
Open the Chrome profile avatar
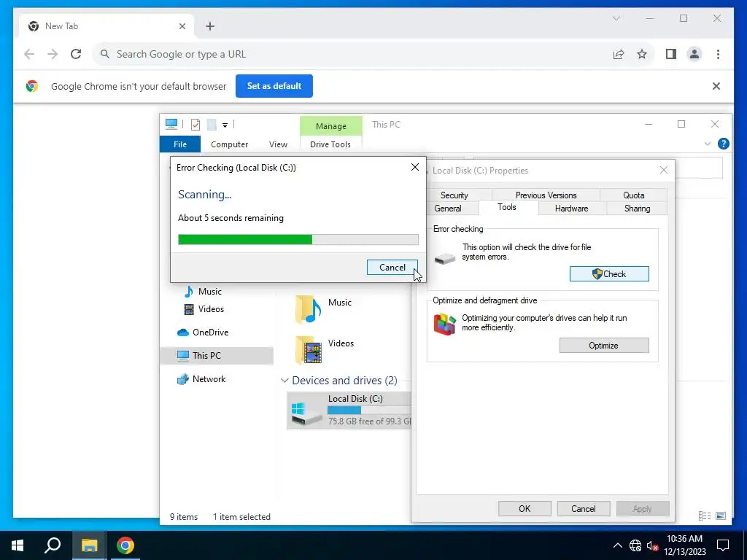coord(694,54)
